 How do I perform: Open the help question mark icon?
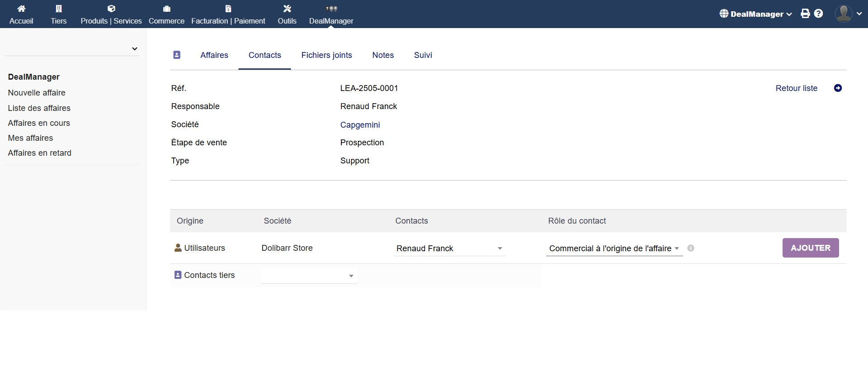tap(818, 14)
